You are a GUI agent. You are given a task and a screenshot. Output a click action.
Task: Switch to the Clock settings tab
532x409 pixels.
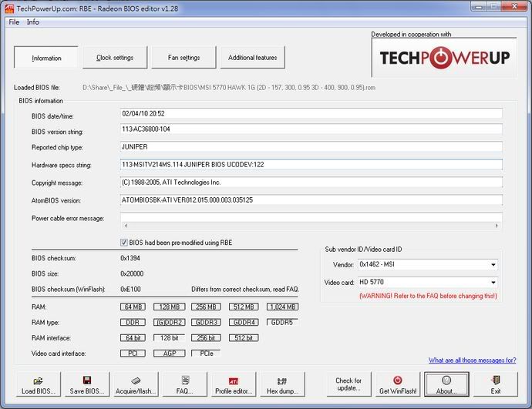click(x=115, y=58)
